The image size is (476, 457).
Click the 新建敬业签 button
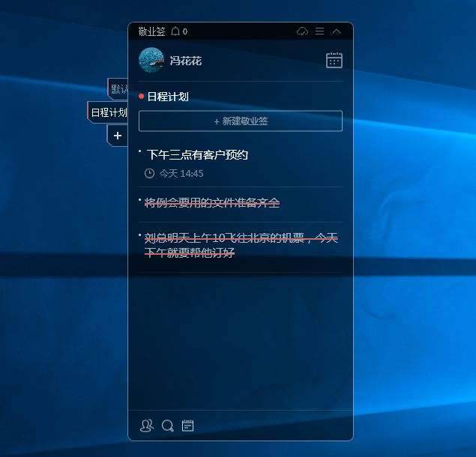tap(241, 121)
